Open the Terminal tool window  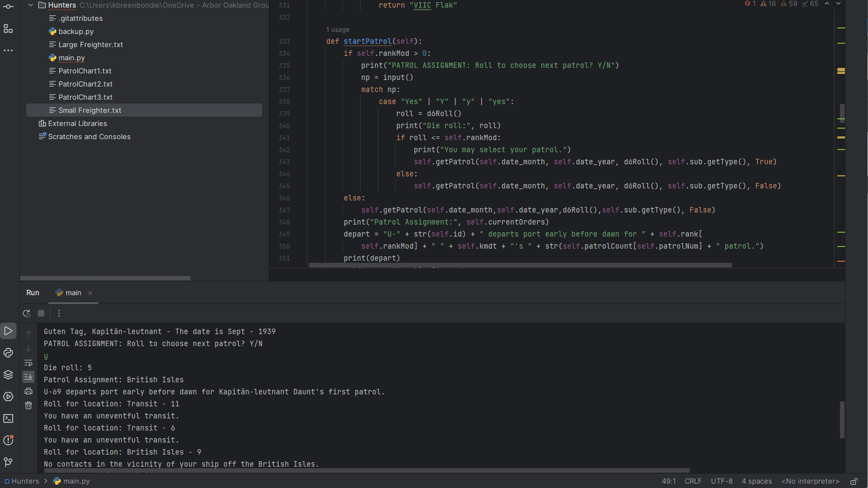click(x=8, y=418)
